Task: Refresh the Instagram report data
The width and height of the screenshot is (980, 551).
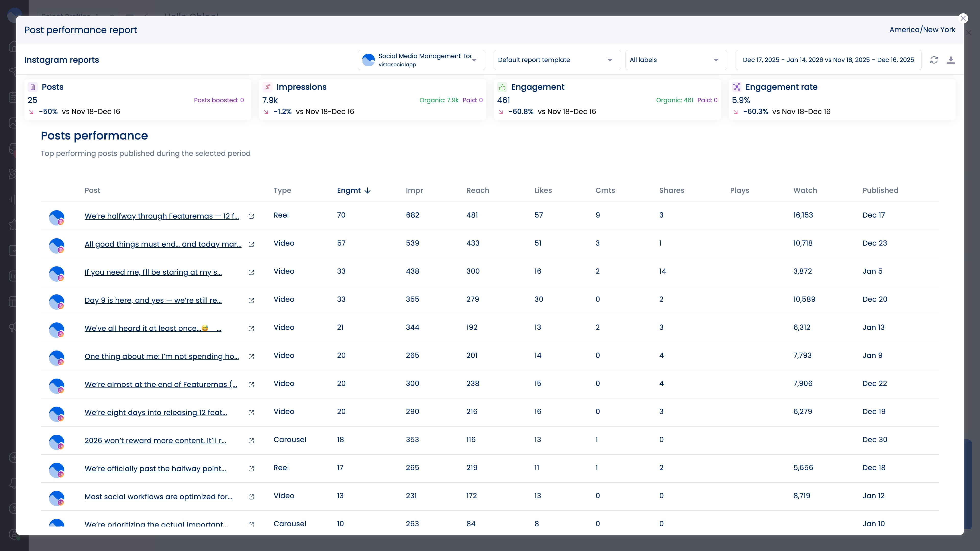Action: pyautogui.click(x=934, y=60)
